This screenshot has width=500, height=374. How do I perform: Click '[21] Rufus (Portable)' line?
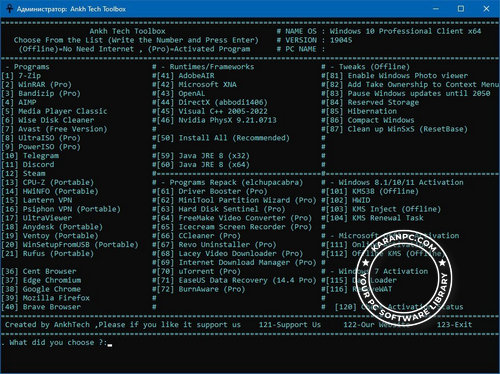tap(48, 254)
